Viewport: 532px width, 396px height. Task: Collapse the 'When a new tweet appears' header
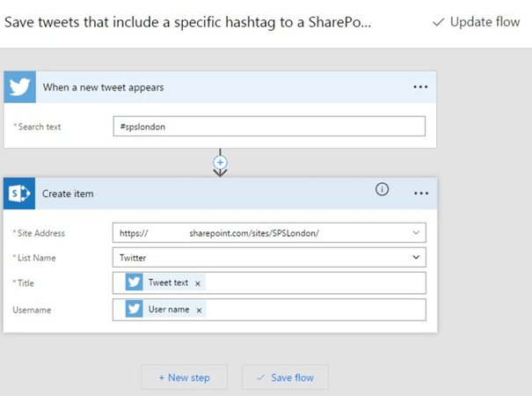220,87
